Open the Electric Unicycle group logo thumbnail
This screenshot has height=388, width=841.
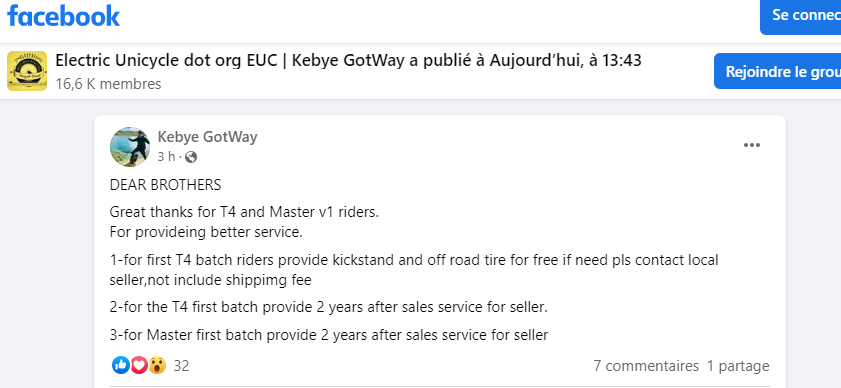pyautogui.click(x=27, y=71)
